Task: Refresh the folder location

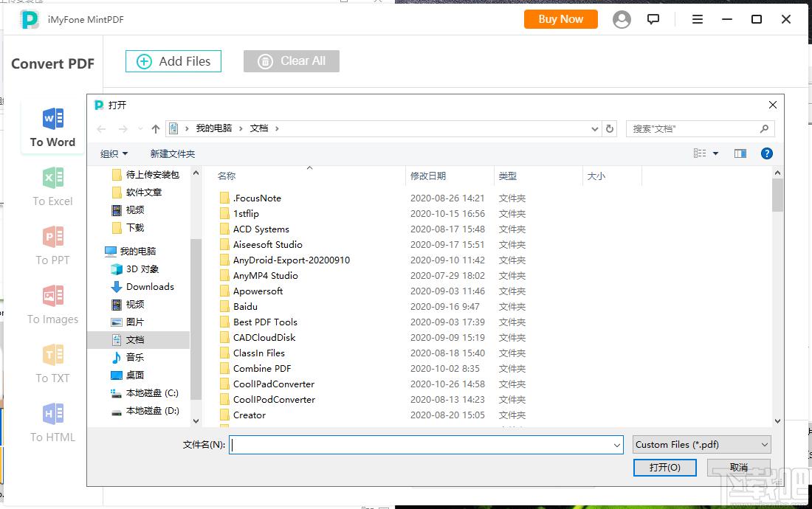Action: click(x=610, y=129)
